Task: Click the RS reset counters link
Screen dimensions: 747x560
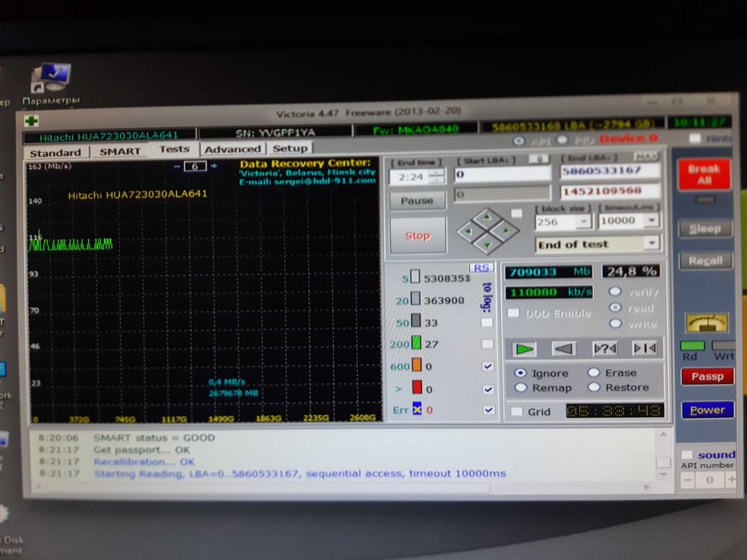Action: pos(480,268)
